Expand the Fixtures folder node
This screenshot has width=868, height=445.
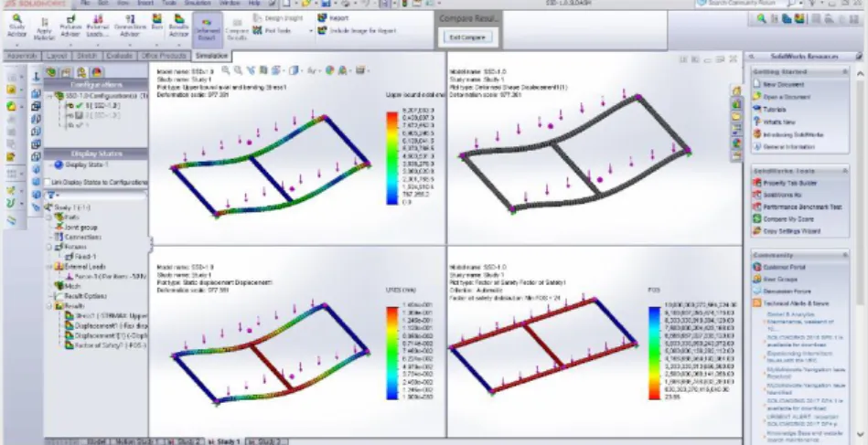[x=48, y=247]
